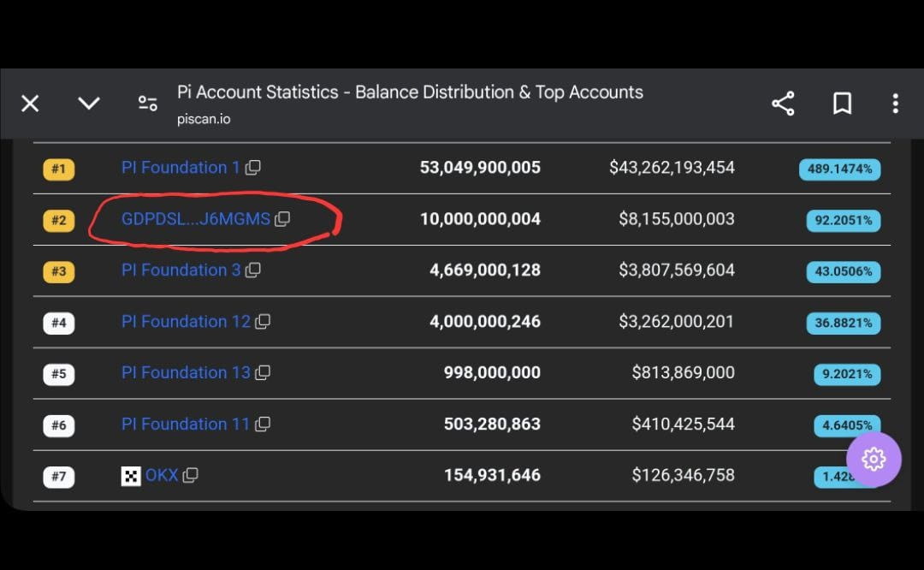Viewport: 924px width, 570px height.
Task: Bookmark this piscan.io page
Action: [x=842, y=104]
